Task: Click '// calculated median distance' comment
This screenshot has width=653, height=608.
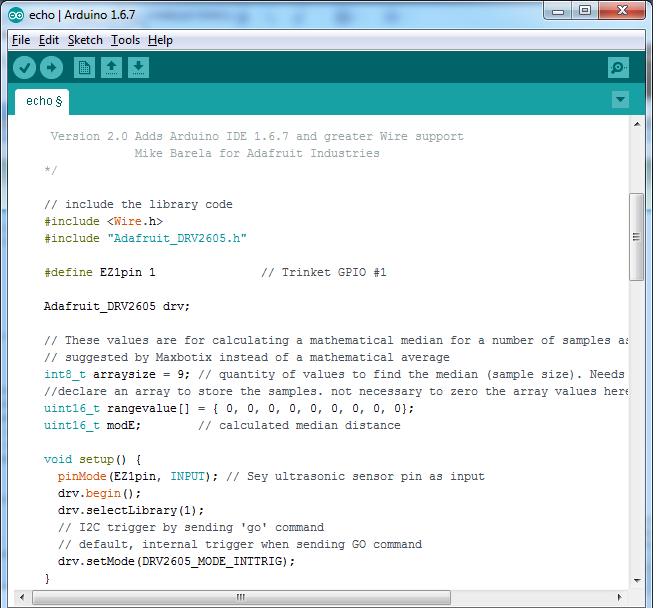Action: (x=299, y=426)
